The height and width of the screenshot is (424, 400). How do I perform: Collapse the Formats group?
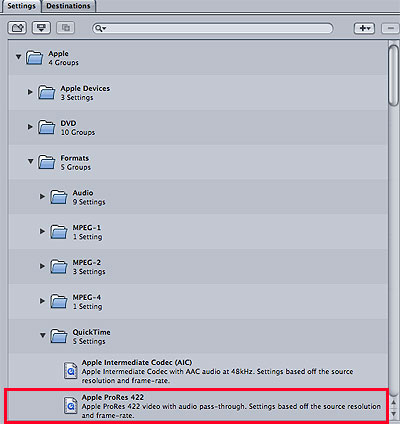point(30,161)
